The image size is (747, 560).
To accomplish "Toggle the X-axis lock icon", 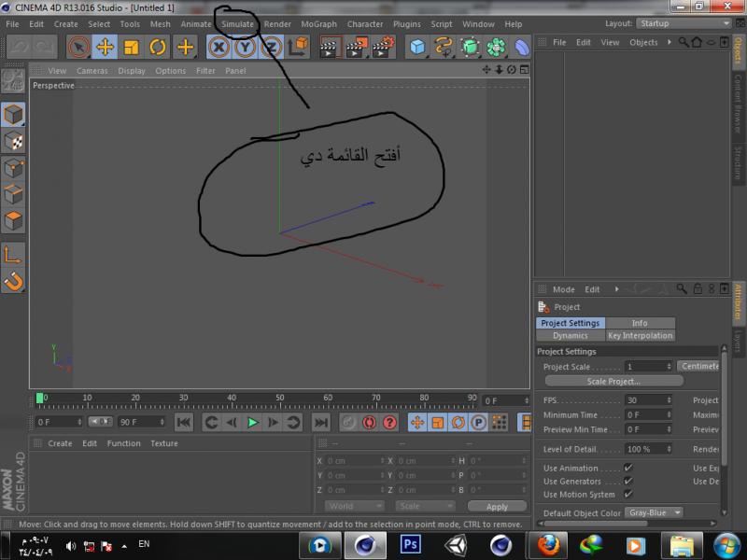I will 218,47.
